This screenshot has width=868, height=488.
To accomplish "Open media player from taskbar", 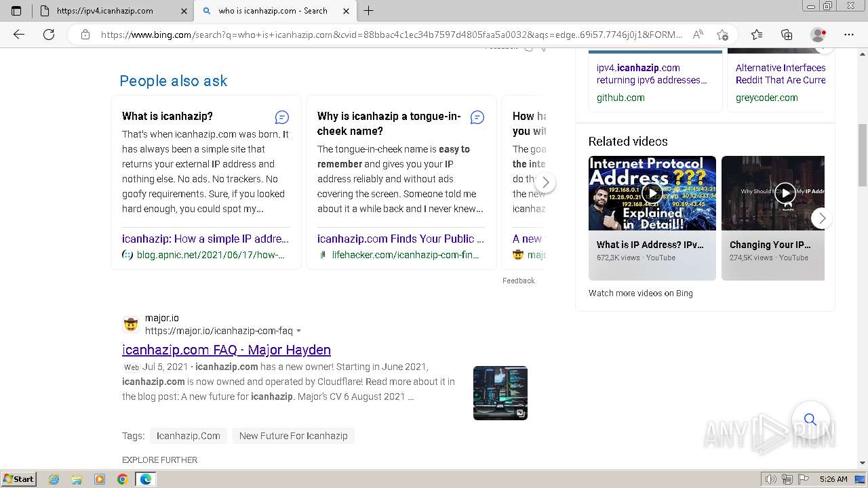I will pos(100,479).
